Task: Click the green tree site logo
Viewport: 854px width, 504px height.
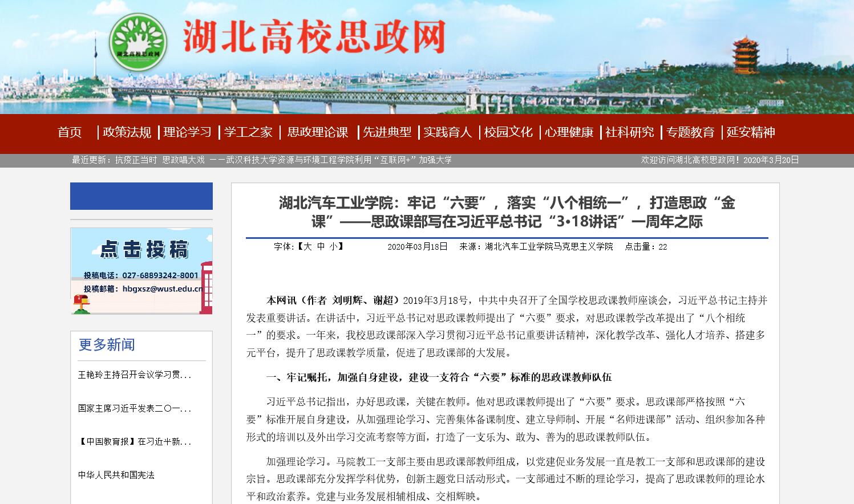Action: [x=138, y=43]
